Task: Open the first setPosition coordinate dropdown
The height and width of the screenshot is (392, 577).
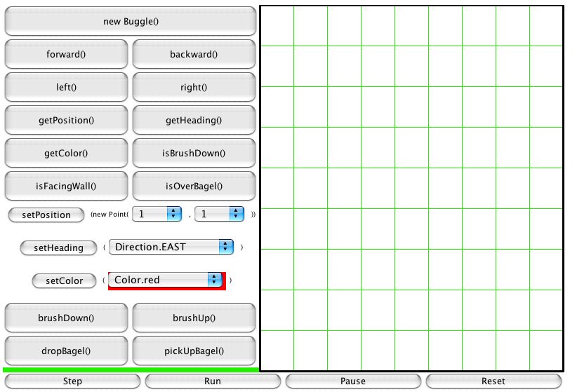Action: coord(157,214)
